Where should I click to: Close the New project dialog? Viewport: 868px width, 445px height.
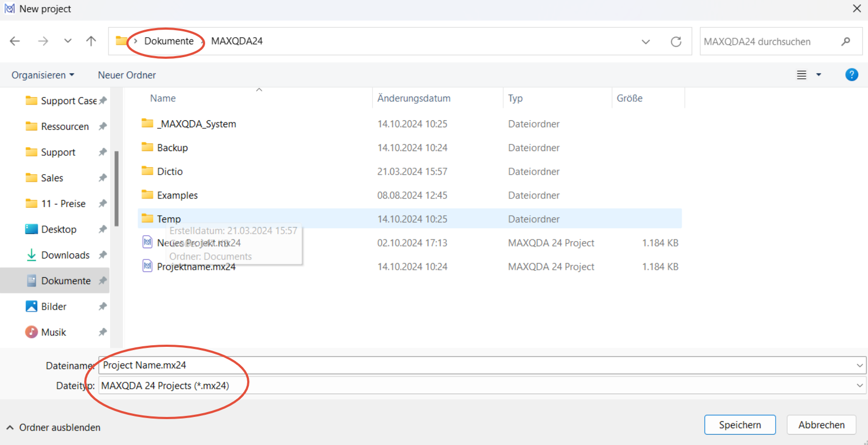(857, 9)
